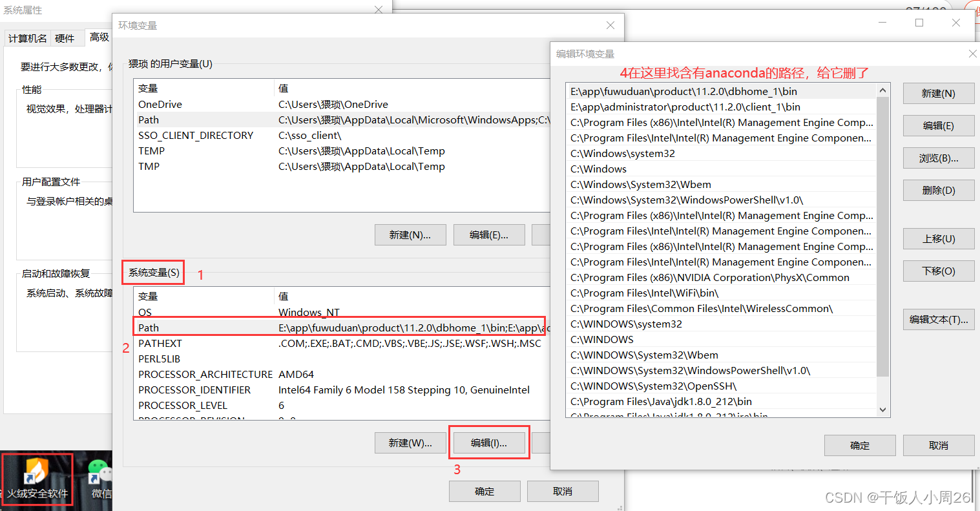Select the user variable Path row
Screen dimensions: 980x511
click(342, 120)
